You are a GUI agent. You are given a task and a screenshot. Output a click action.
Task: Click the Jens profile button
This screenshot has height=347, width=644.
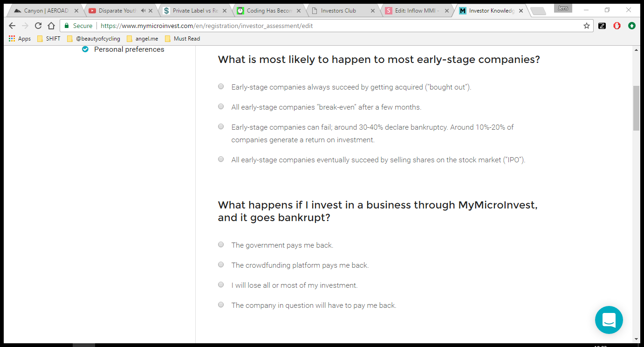[563, 8]
